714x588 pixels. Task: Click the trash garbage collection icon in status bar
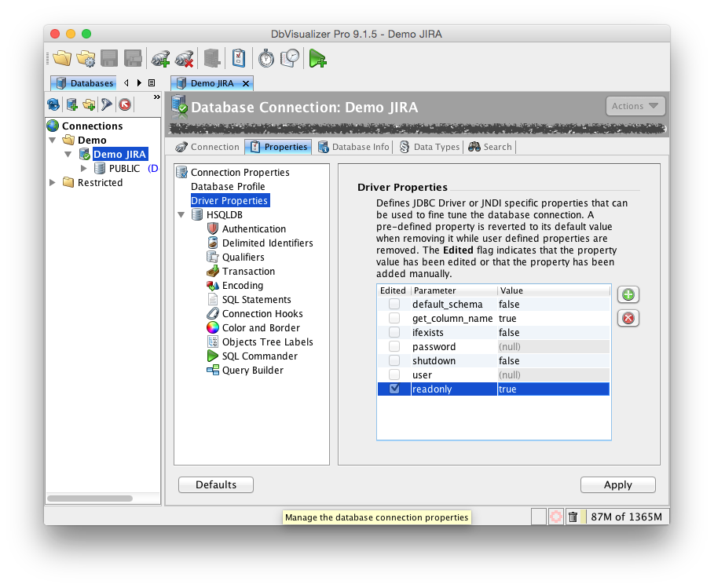click(573, 517)
